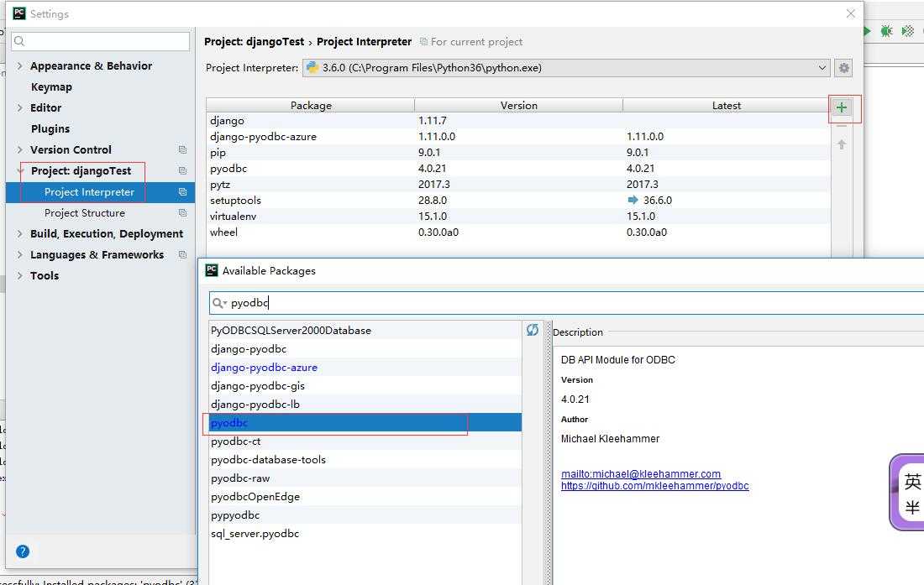Viewport: 924px width, 585px height.
Task: Select pyodbc-ct in available list
Action: click(365, 441)
